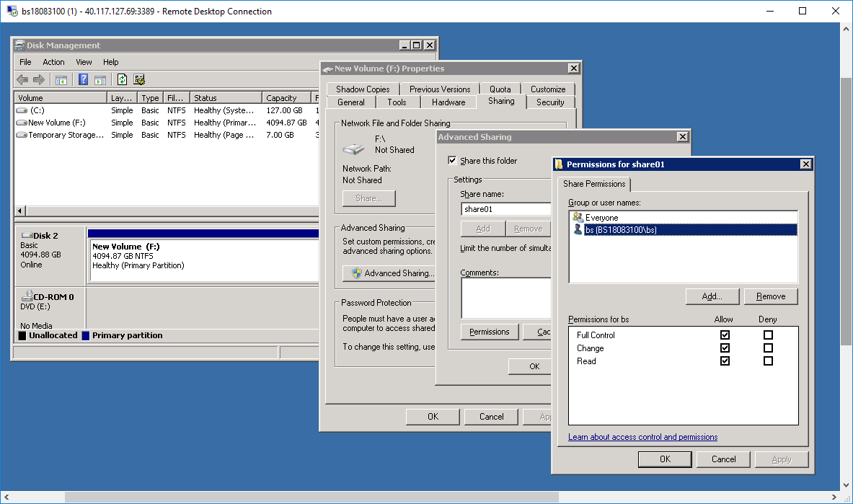This screenshot has height=504, width=853.
Task: Click the Settings icon with yellow gear in toolbar
Action: pyautogui.click(x=139, y=79)
